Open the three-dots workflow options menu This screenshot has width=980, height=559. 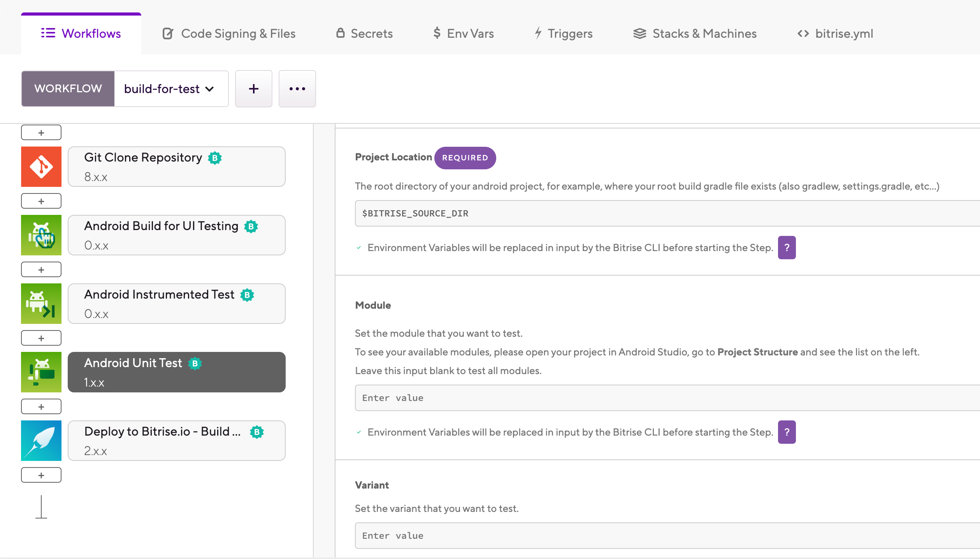coord(297,89)
